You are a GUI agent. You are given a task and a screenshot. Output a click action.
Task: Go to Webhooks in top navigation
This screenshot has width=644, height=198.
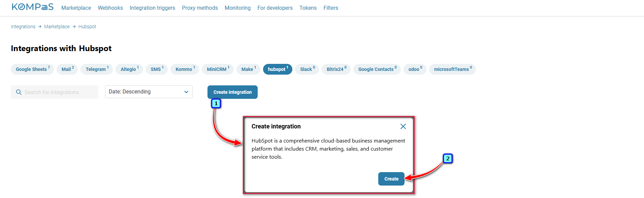(x=110, y=8)
